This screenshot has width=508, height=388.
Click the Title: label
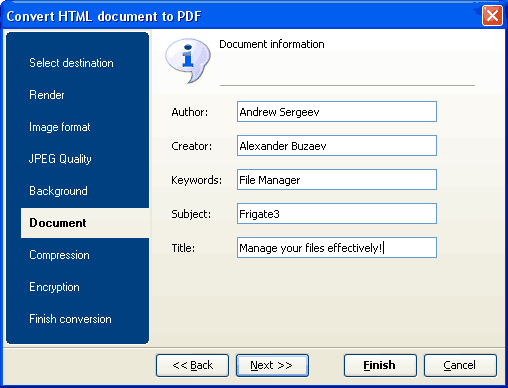tap(183, 248)
